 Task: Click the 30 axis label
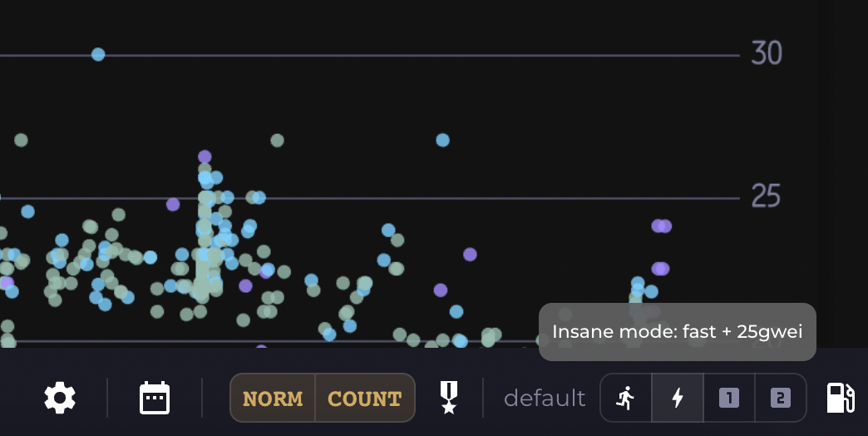pos(767,53)
